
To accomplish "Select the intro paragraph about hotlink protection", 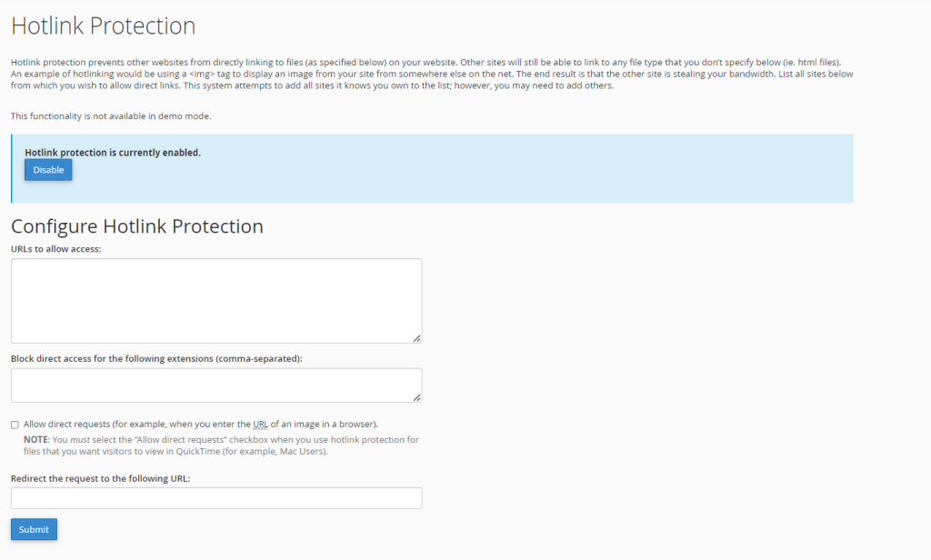I will pyautogui.click(x=432, y=74).
